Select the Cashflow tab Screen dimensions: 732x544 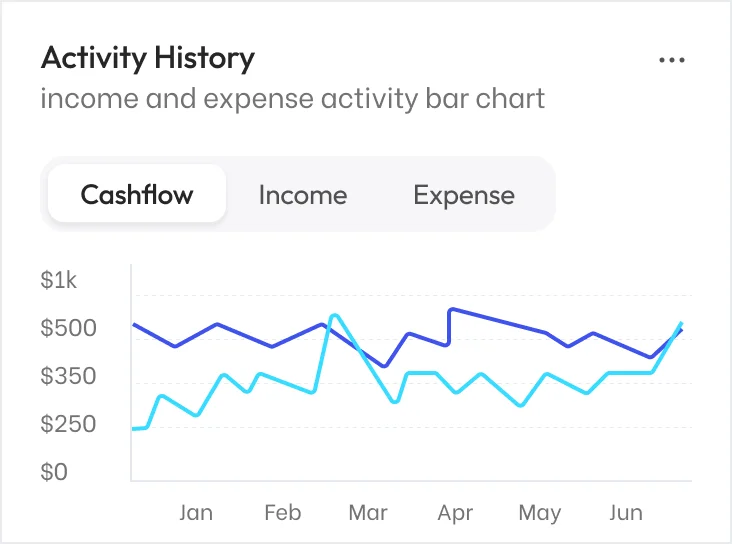[137, 194]
